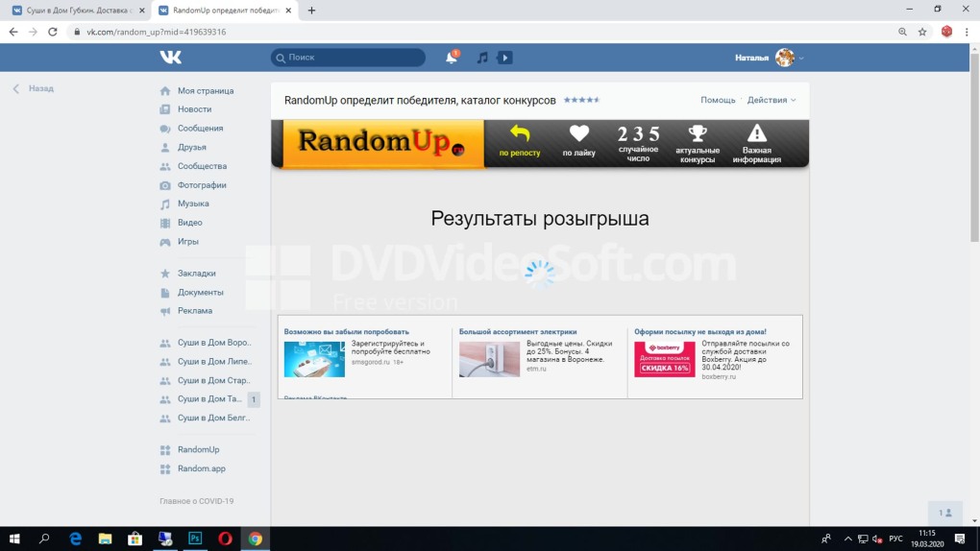Reload the page
The height and width of the screenshot is (551, 980).
tap(53, 32)
